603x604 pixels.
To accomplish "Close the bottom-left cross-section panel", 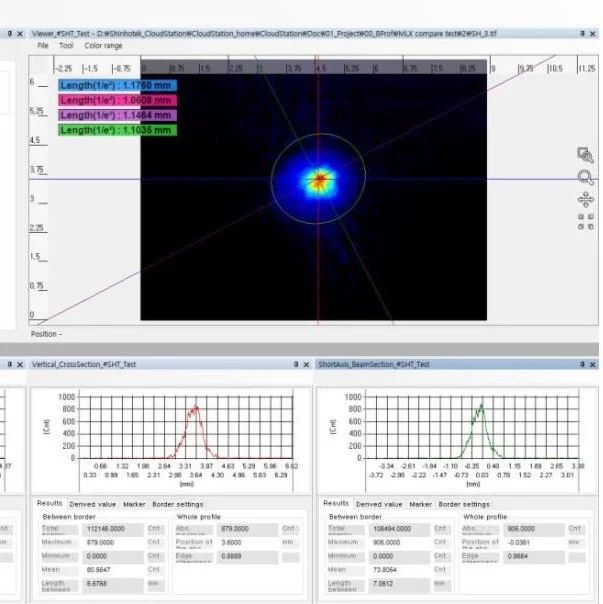I will (x=20, y=364).
